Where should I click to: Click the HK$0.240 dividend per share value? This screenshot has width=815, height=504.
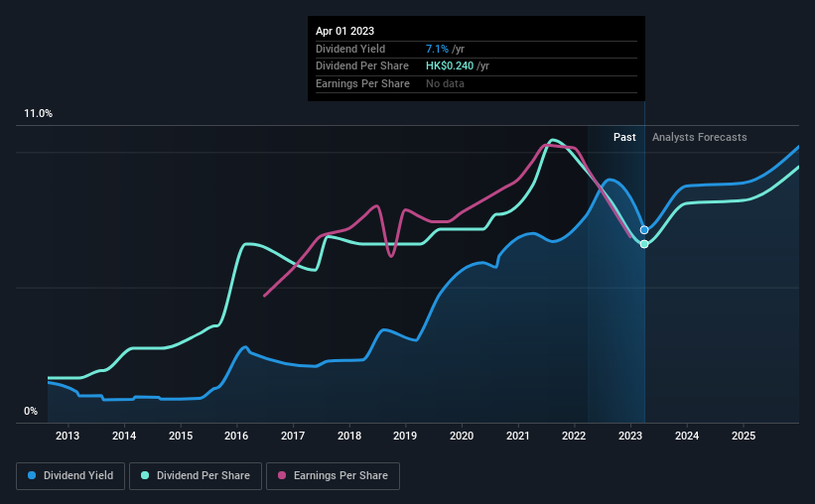[450, 66]
